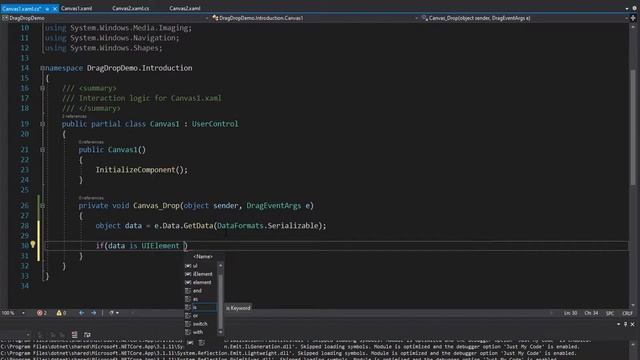
Task: Click references CodeLens above Canvas_Drop
Action: pyautogui.click(x=91, y=198)
